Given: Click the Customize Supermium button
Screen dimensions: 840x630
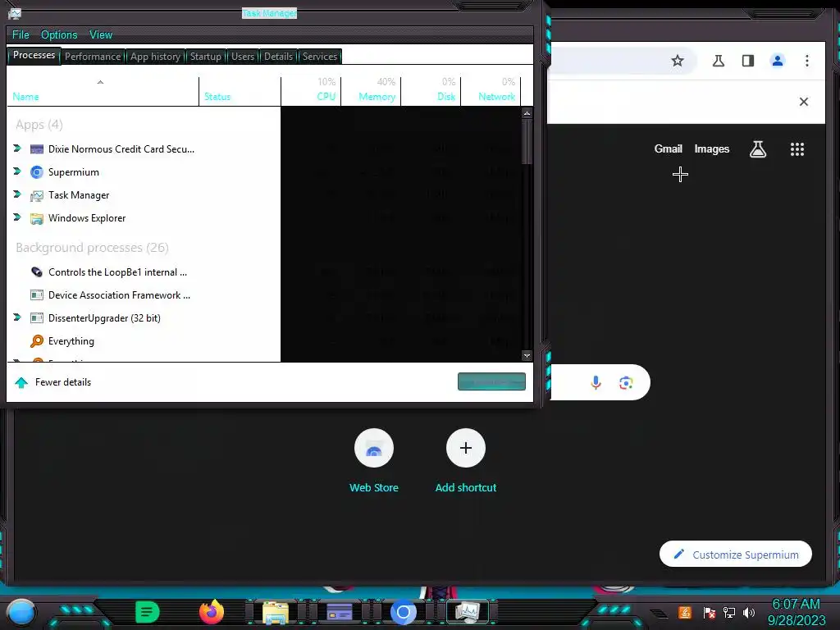Looking at the screenshot, I should point(736,555).
